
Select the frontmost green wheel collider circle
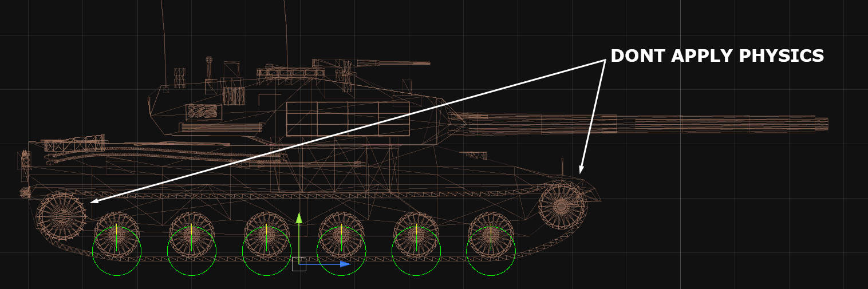click(x=491, y=251)
